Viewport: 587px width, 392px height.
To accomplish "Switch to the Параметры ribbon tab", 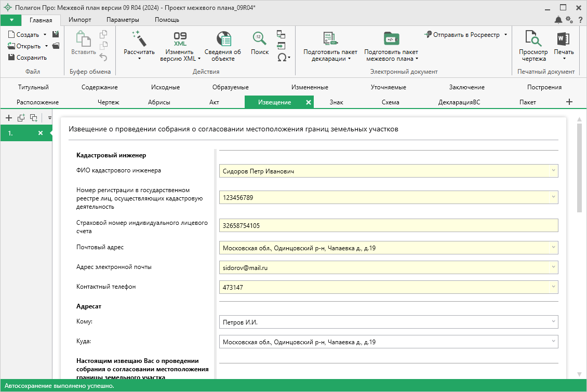I will tap(123, 20).
